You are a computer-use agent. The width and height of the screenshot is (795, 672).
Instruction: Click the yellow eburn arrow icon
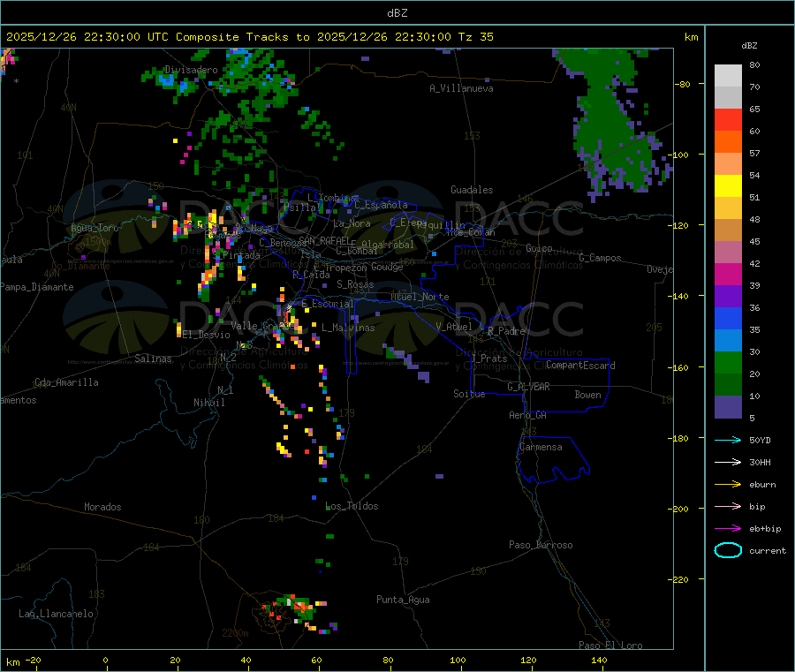click(x=728, y=485)
